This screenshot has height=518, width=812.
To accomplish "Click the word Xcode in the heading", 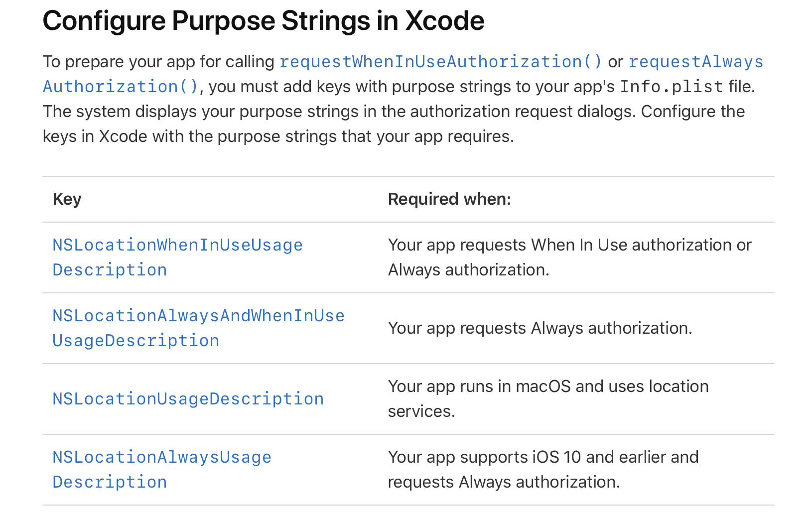I will click(x=444, y=21).
